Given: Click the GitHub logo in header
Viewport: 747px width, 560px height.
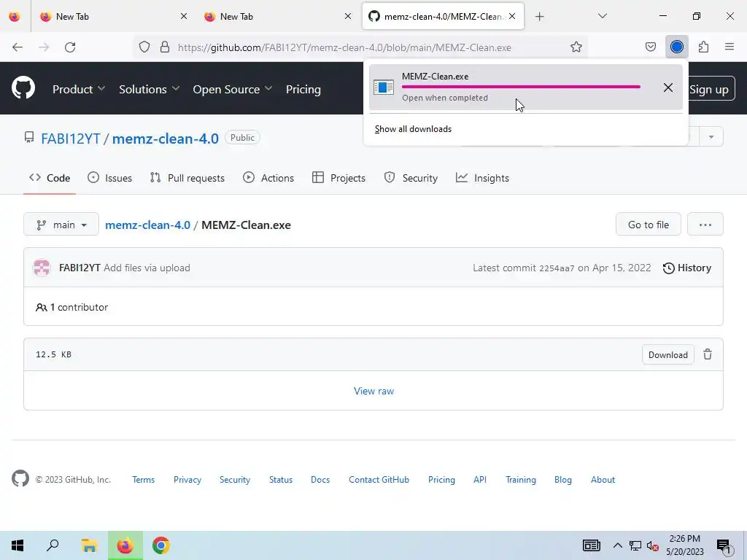Looking at the screenshot, I should (x=23, y=88).
